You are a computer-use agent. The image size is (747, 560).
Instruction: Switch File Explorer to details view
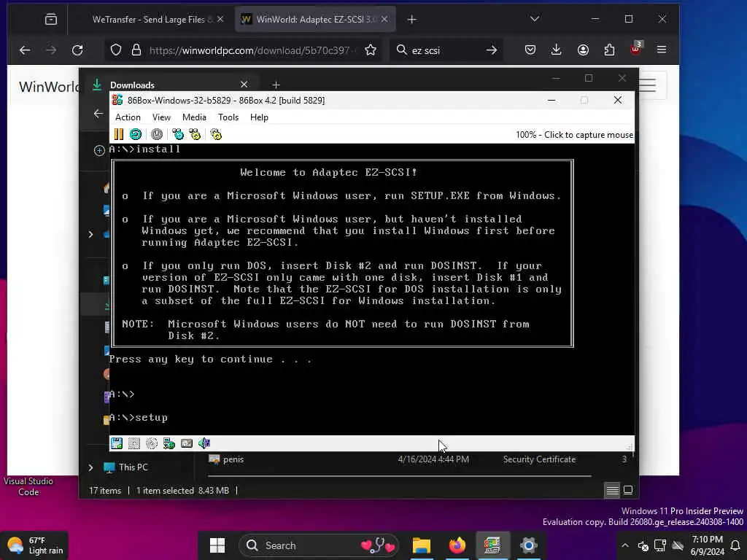click(x=613, y=490)
